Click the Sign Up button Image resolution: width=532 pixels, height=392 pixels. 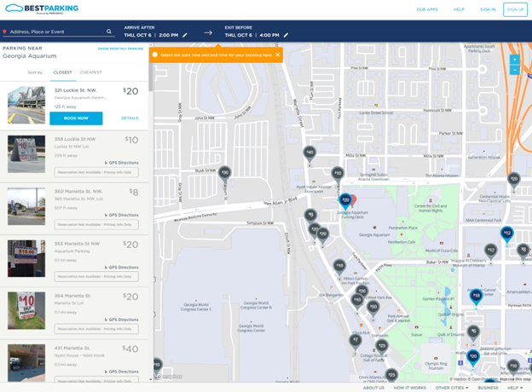tap(515, 9)
